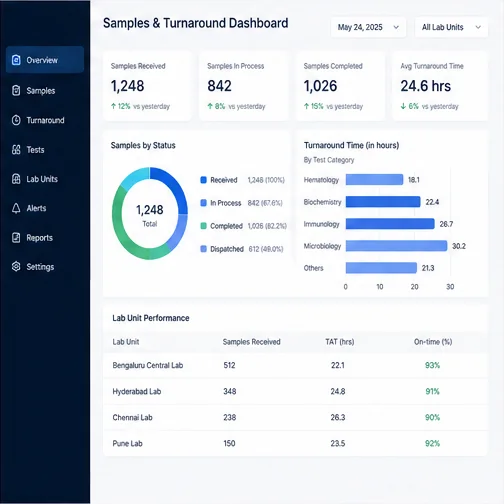The image size is (504, 504).
Task: Click the 91% on-time value
Action: coord(432,391)
